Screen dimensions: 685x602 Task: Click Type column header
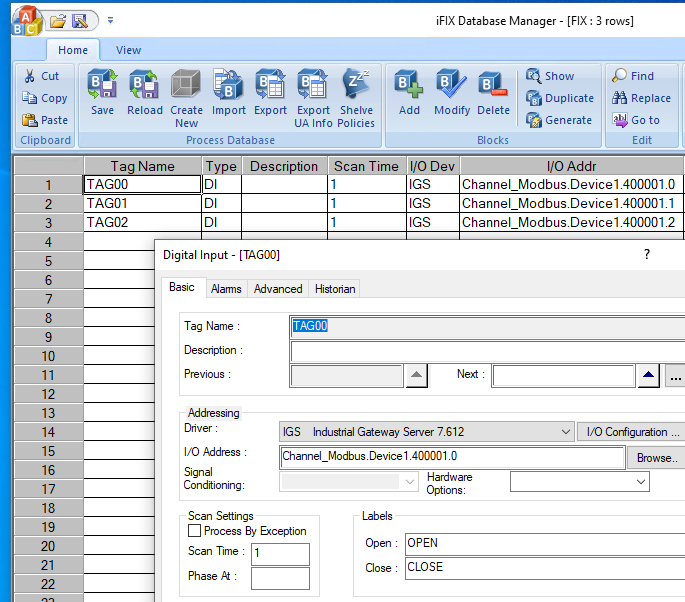(x=221, y=166)
